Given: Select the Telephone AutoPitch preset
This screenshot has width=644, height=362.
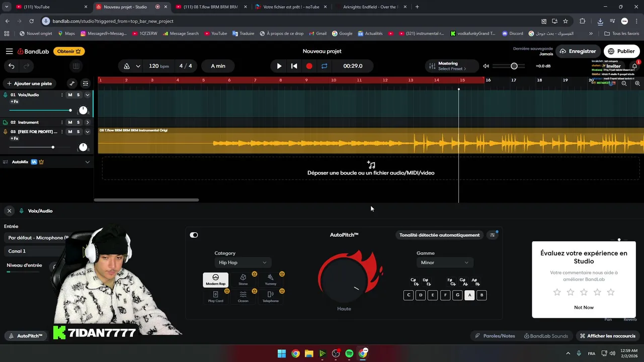Looking at the screenshot, I should coord(271,297).
